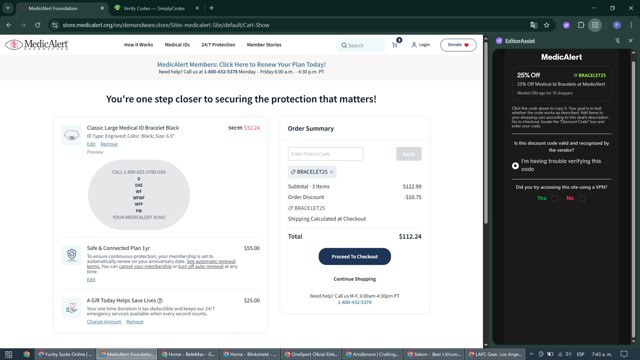Screen dimensions: 640x360
Task: Click Proceed To Checkout
Action: [355, 256]
